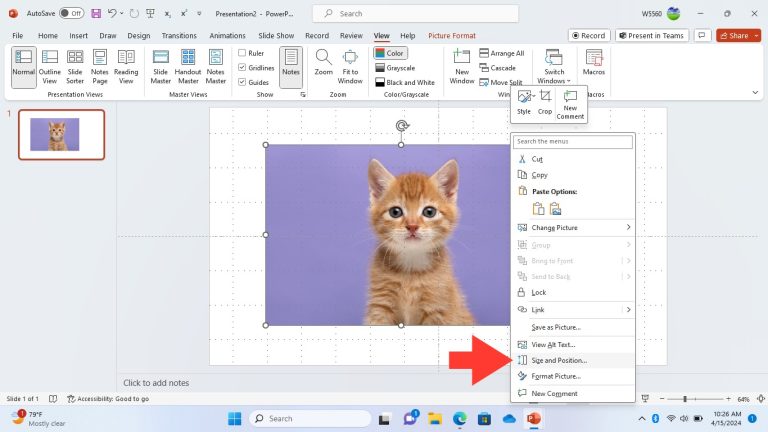
Task: Open Reading View
Action: point(126,67)
